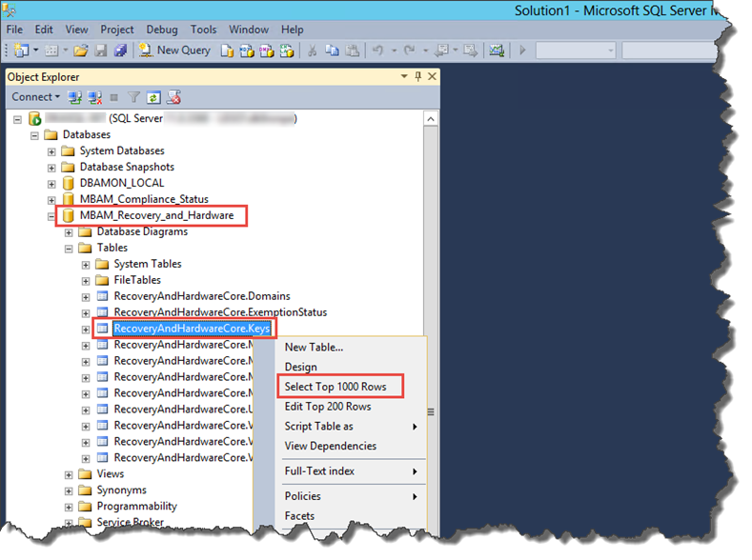Open the Debug menu

click(162, 30)
